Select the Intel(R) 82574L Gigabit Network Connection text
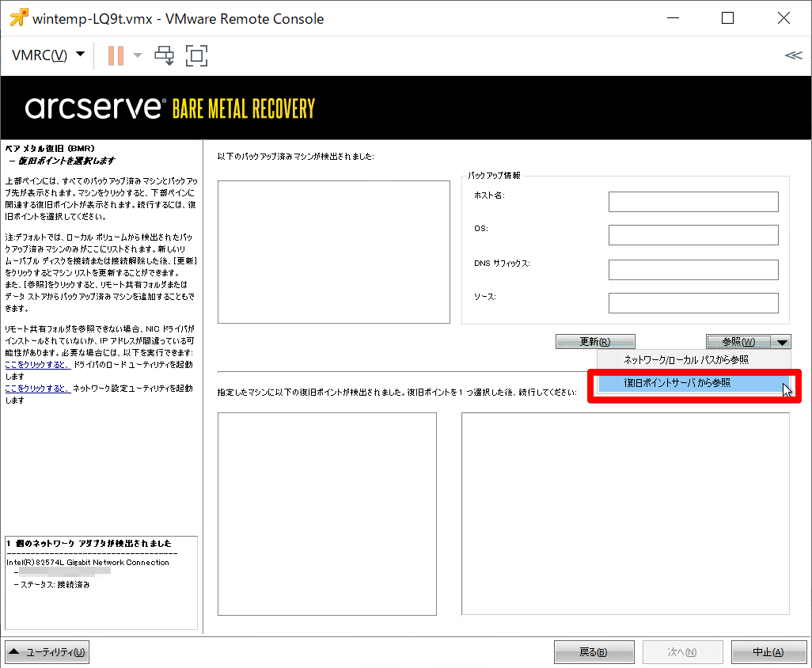The image size is (812, 668). coord(88,563)
